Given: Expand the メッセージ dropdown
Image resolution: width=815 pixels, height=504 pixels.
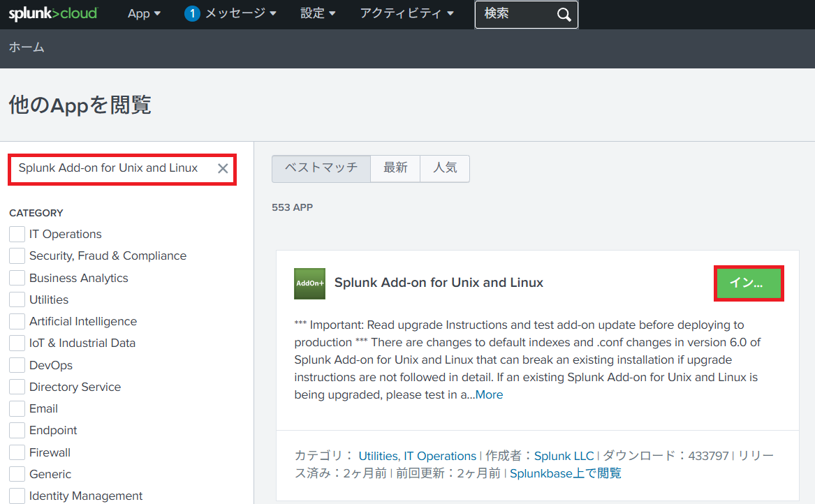Looking at the screenshot, I should point(240,13).
